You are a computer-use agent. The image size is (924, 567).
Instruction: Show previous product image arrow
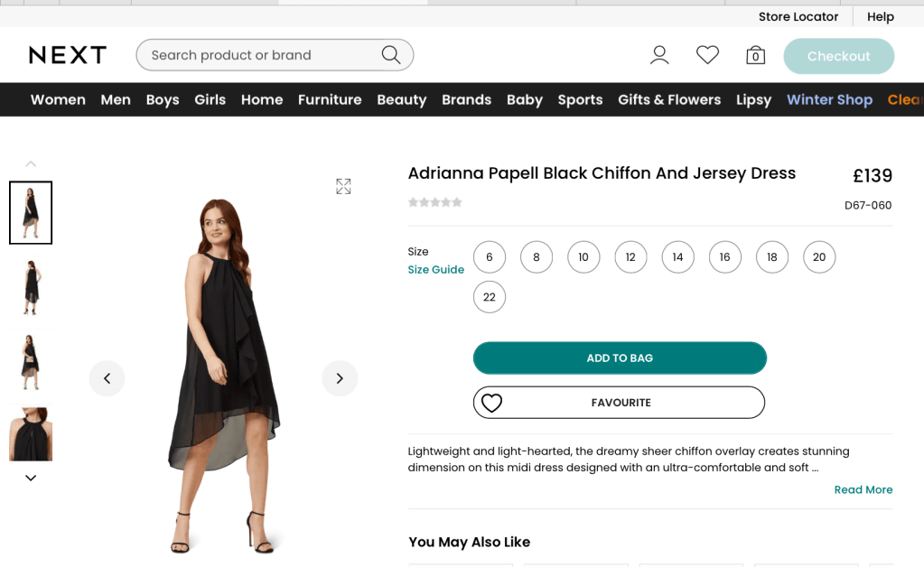[107, 378]
